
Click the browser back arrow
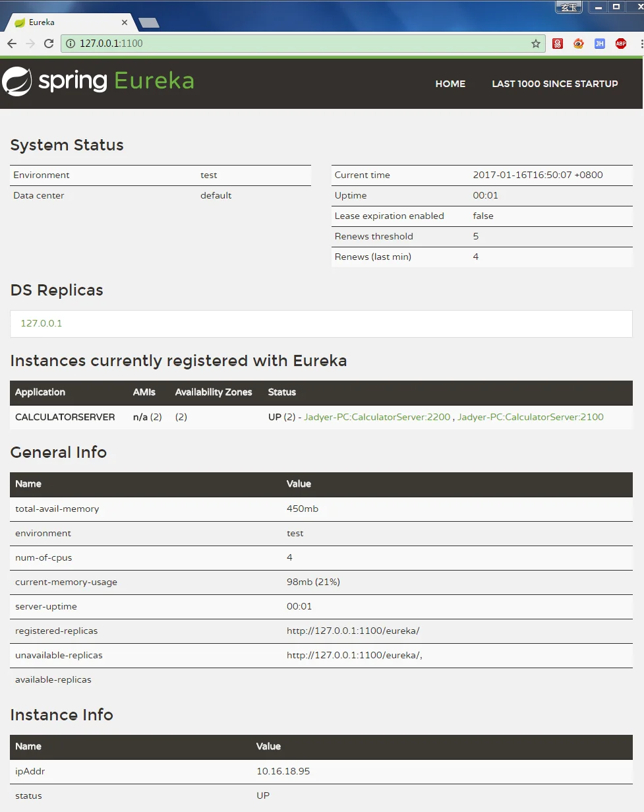click(x=12, y=44)
